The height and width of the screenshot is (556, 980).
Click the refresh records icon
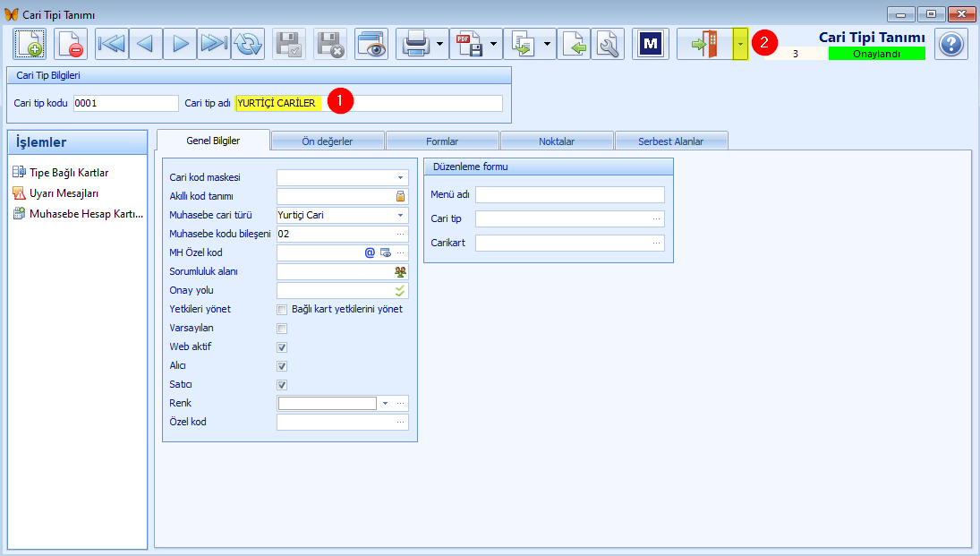(248, 44)
